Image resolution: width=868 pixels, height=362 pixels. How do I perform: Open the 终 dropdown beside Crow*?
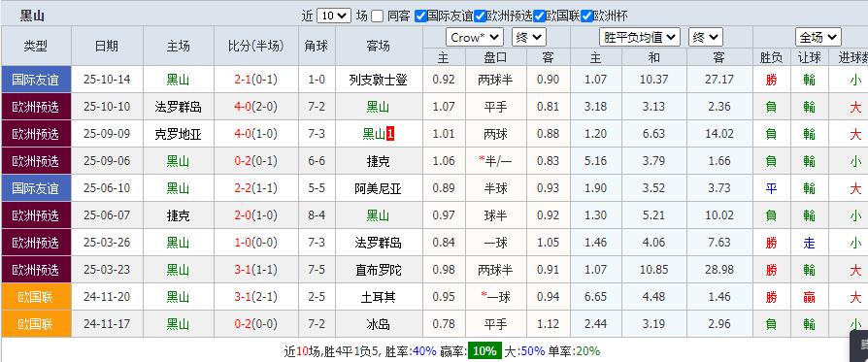[x=528, y=38]
